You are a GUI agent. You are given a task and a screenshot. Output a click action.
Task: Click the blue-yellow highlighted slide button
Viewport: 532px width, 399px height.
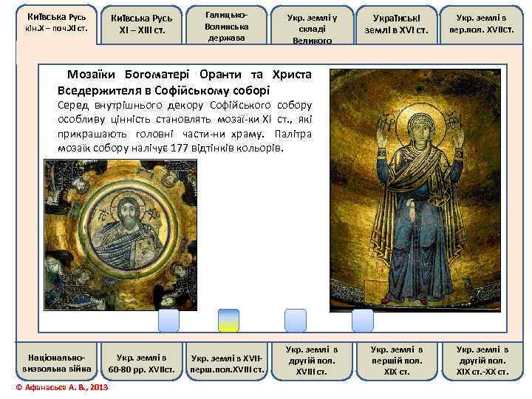(228, 320)
